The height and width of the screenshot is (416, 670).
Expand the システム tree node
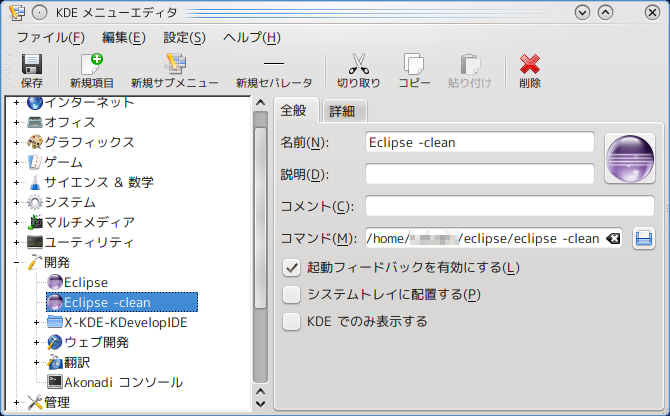[16, 202]
